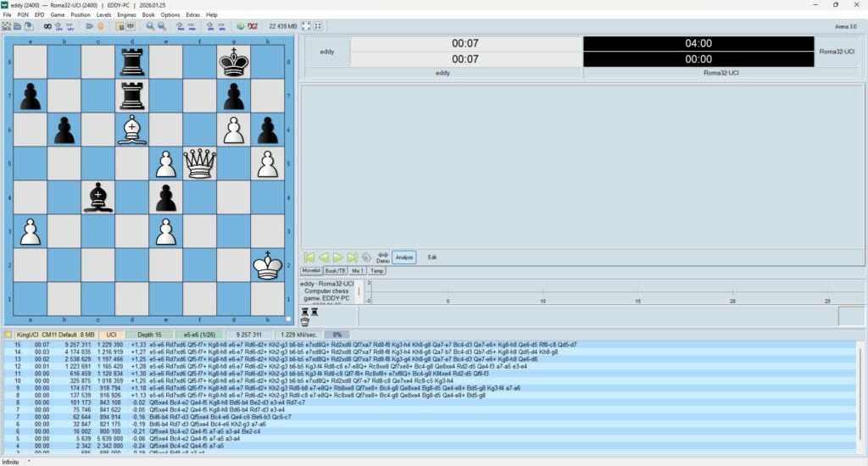868x466 pixels.
Task: Click the yellow engine status indicator
Action: pyautogui.click(x=8, y=335)
